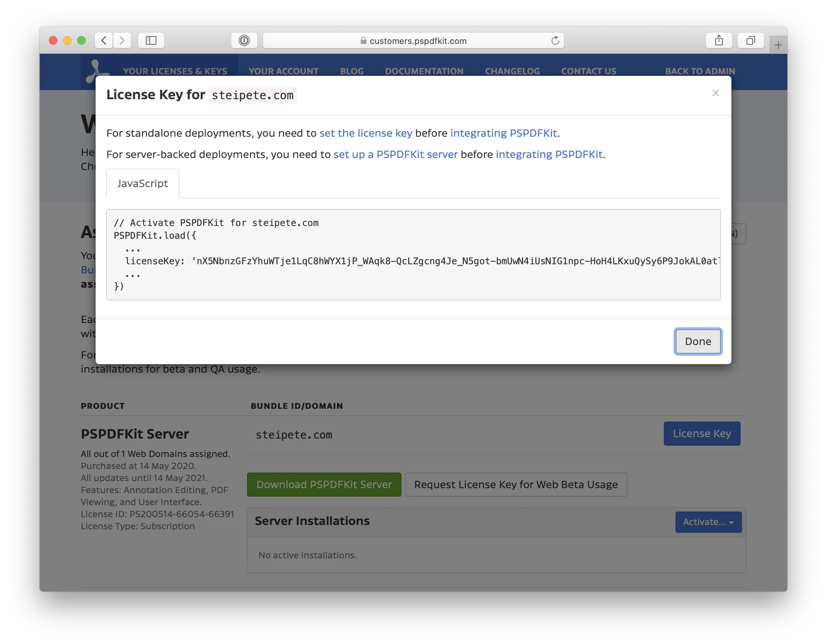The height and width of the screenshot is (644, 827).
Task: Click the License Key button for steipete.com
Action: point(702,433)
